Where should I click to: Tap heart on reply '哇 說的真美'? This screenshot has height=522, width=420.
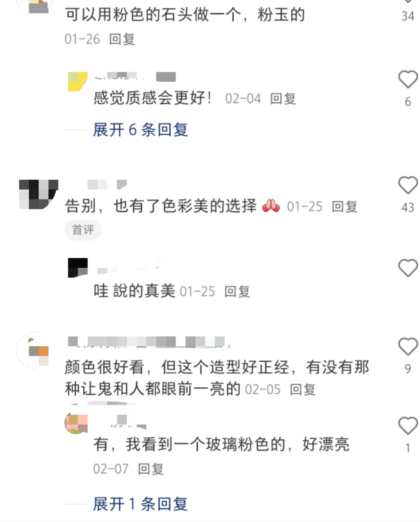tap(408, 268)
